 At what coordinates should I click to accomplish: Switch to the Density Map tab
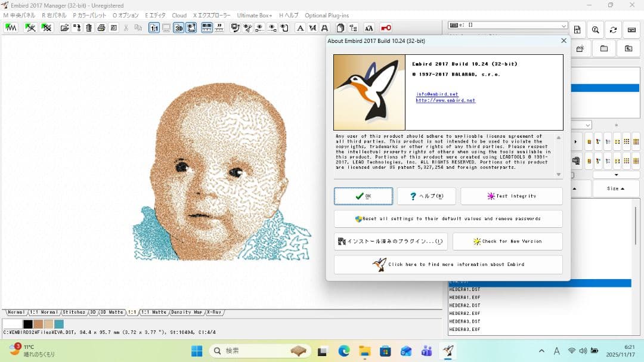coord(187,313)
